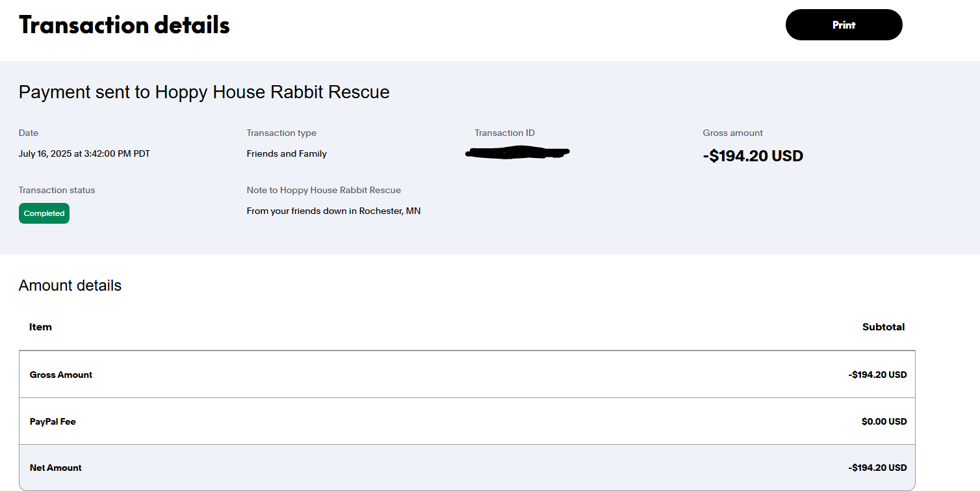
Task: Click the Transaction details page heading
Action: (x=124, y=25)
